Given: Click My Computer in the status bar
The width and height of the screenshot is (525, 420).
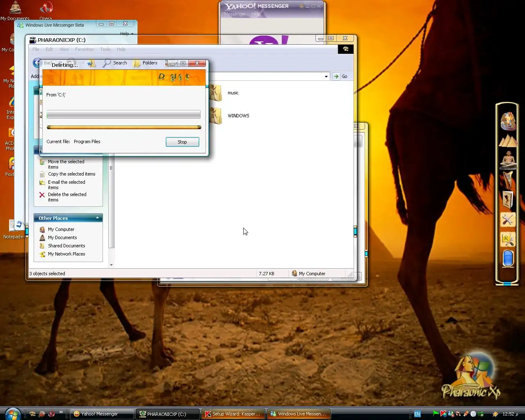Looking at the screenshot, I should coord(308,274).
